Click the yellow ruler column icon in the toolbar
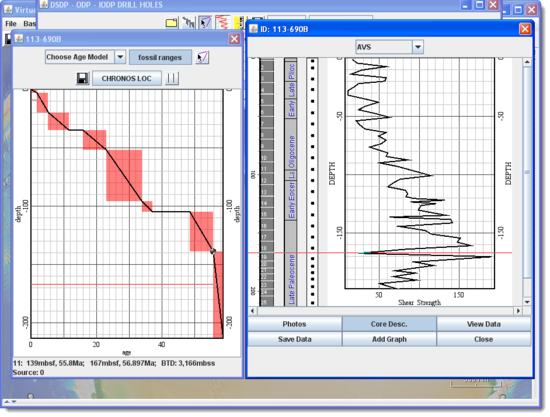Screen dimensions: 550x417 239,22
